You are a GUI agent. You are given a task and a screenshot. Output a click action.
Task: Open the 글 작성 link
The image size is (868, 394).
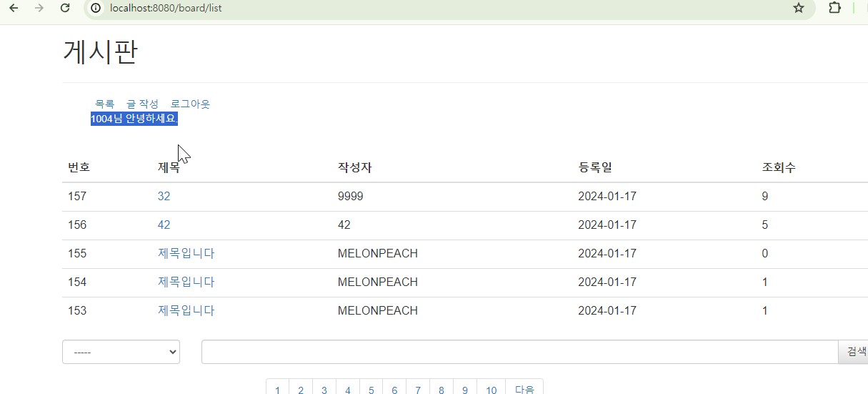click(x=142, y=104)
